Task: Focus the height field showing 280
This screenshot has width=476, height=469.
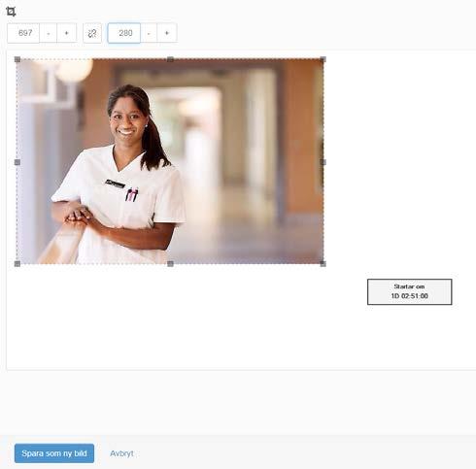Action: click(124, 33)
